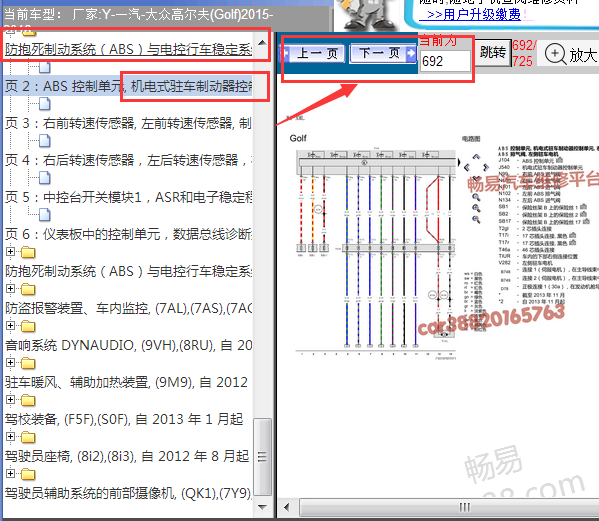The image size is (599, 521).
Task: Click the folder icon of 驾驶员座椅 (8i2)
Action: coord(28,437)
